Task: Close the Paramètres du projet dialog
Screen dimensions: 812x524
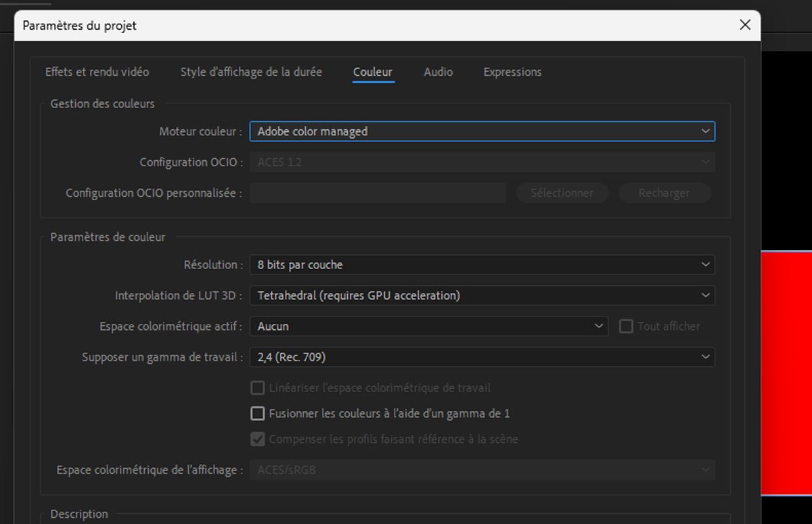Action: [x=745, y=25]
